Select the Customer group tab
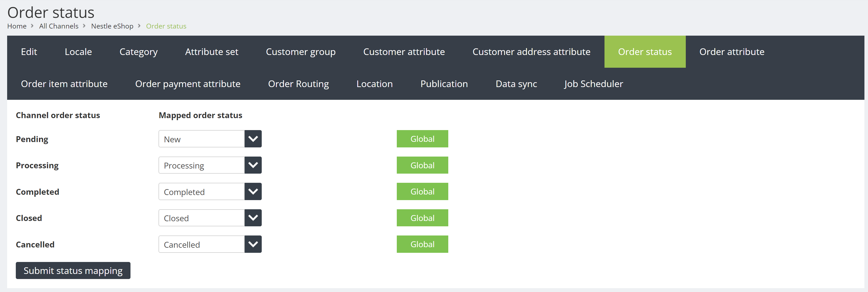 pyautogui.click(x=300, y=52)
